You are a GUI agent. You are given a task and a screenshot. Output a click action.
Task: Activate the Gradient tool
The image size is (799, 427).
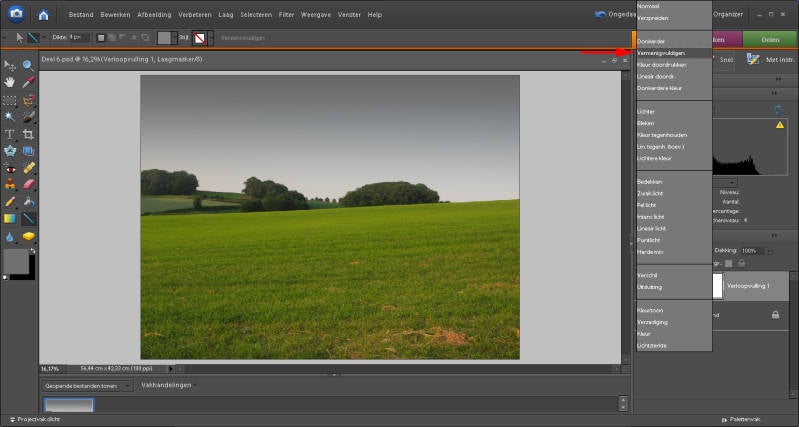click(x=10, y=219)
